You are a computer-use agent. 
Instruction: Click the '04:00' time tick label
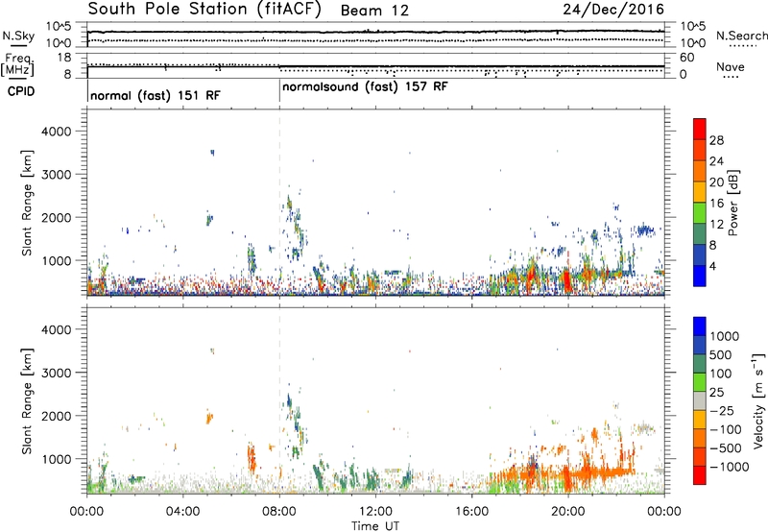182,512
